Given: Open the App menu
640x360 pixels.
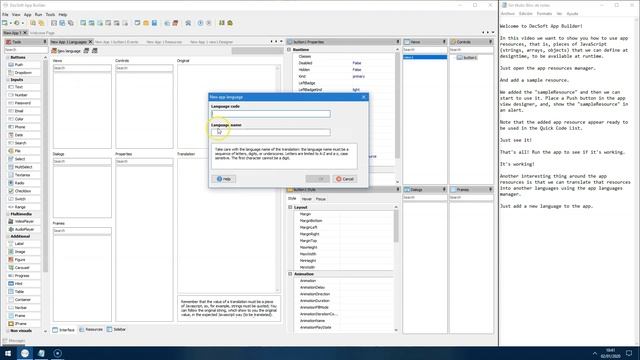Looking at the screenshot, I should (27, 14).
